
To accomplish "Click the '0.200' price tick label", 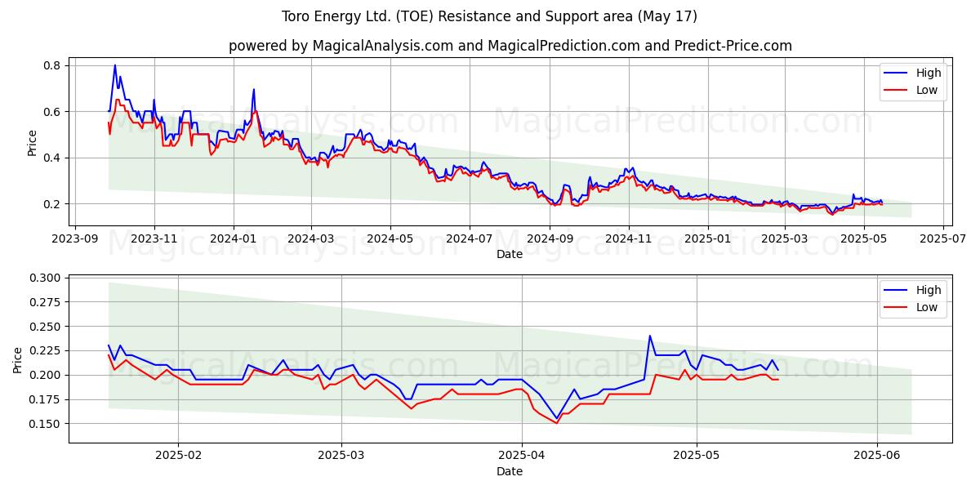I will 46,375.
